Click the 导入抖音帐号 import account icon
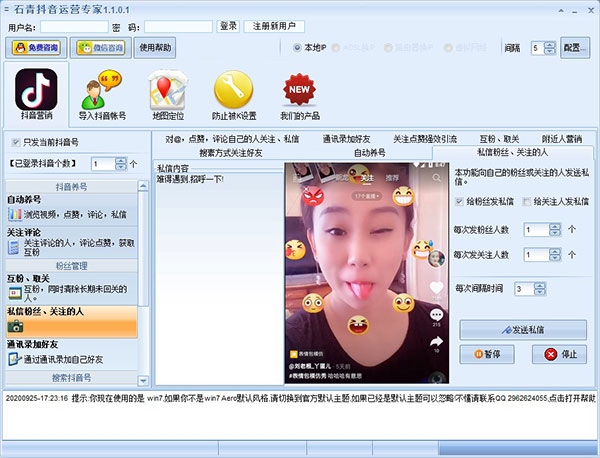Image resolution: width=600 pixels, height=458 pixels. point(102,94)
